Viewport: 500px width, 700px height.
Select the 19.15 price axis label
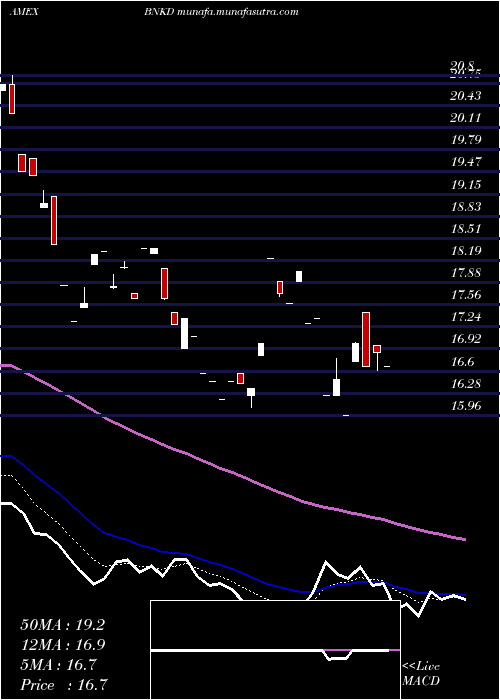tap(466, 184)
